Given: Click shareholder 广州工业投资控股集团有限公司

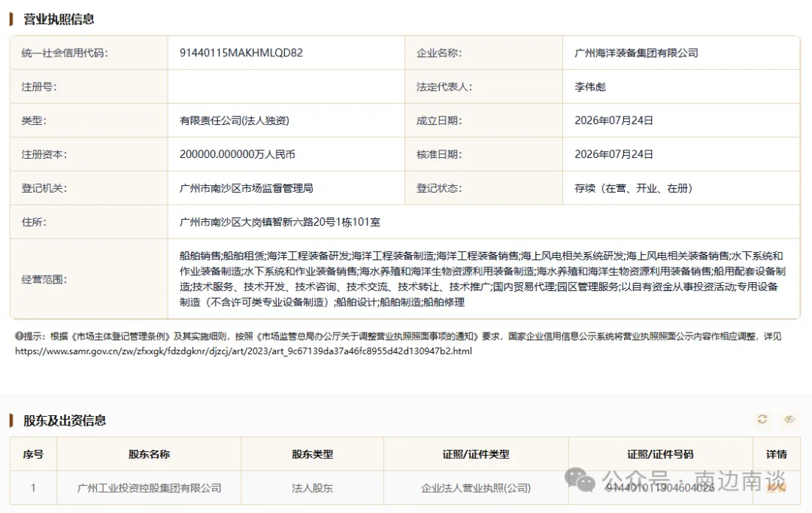Looking at the screenshot, I should tap(149, 487).
